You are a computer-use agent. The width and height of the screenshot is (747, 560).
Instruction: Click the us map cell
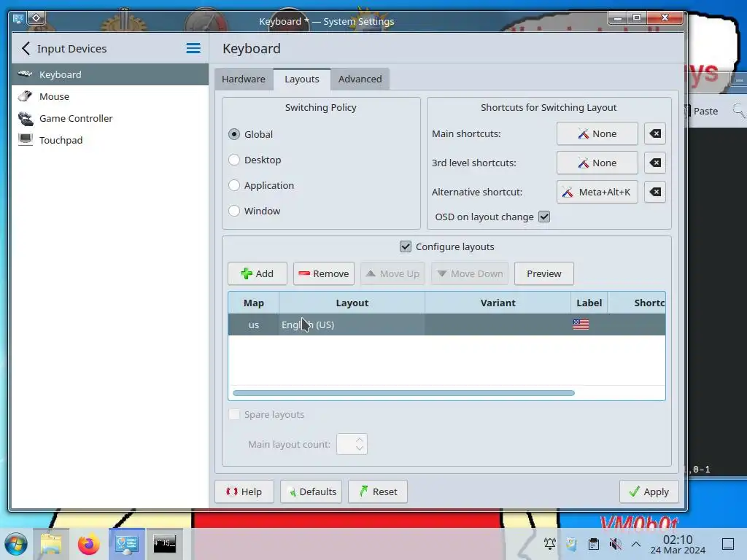[x=253, y=324]
